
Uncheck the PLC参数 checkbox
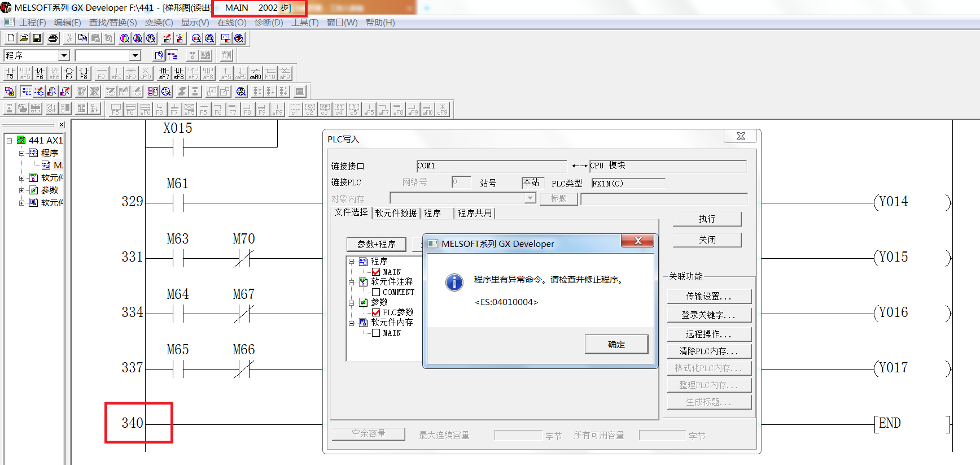point(376,312)
